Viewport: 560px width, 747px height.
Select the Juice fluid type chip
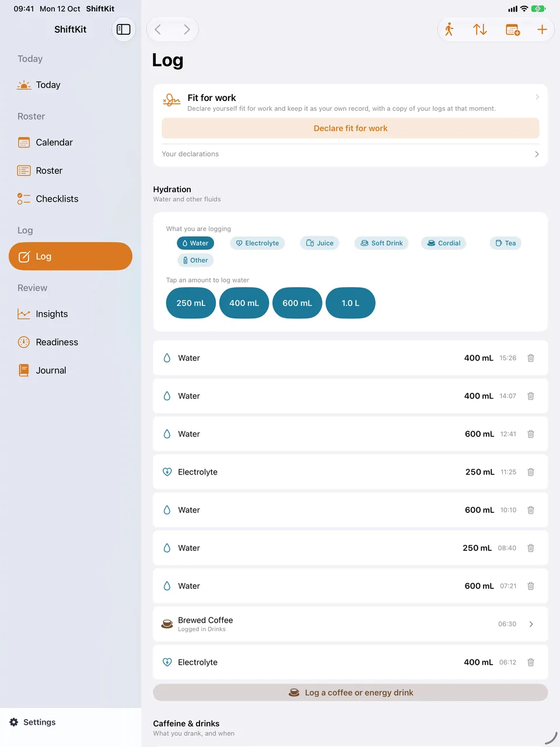pyautogui.click(x=320, y=243)
